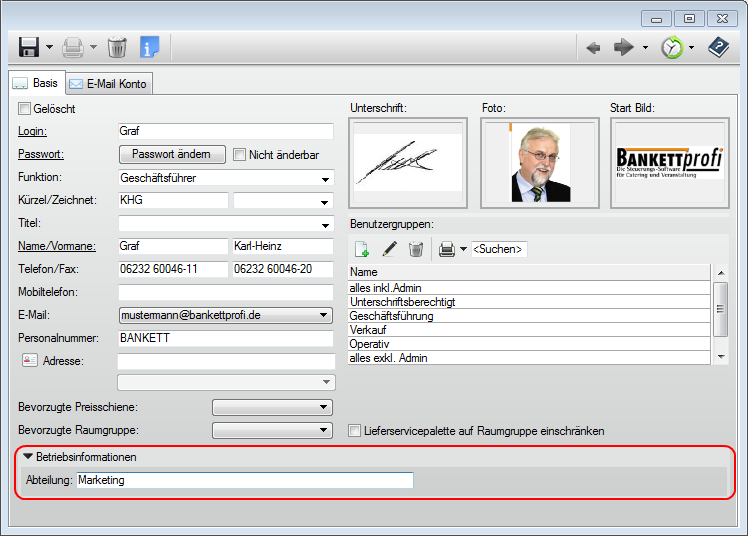Viewport: 748px width, 536px height.
Task: Switch to the E-Mail Konto tab
Action: tap(108, 84)
